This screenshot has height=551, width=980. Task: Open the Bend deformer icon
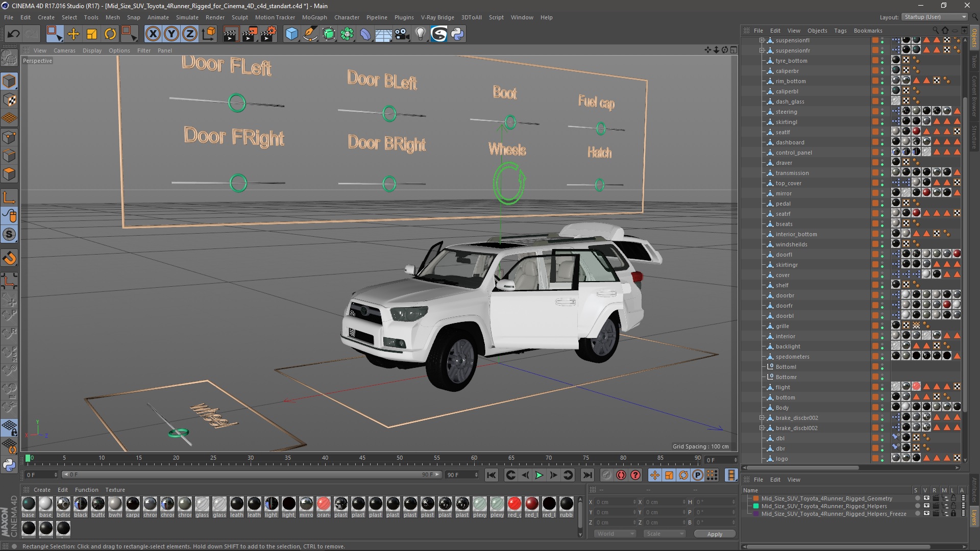click(x=365, y=34)
